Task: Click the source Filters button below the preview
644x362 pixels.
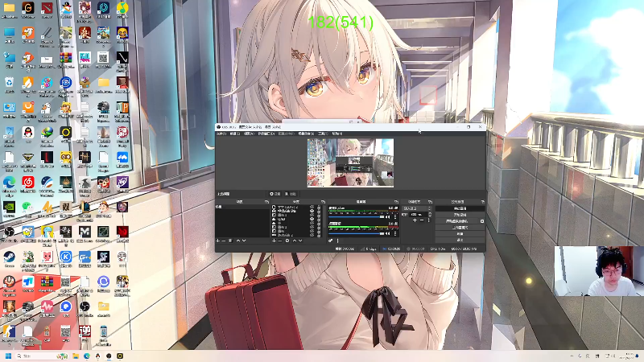Action: [291, 194]
